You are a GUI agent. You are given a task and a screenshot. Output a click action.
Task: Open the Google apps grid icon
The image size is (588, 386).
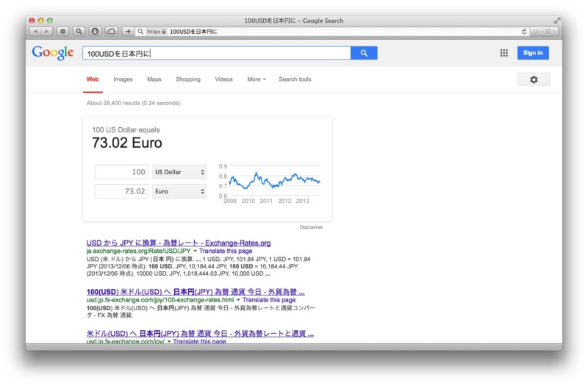coord(504,53)
